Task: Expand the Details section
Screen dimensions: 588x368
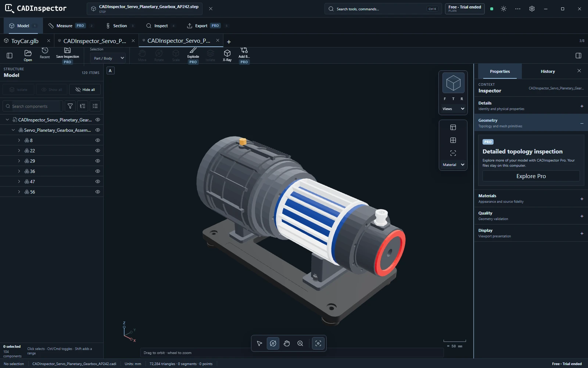Action: click(531, 106)
